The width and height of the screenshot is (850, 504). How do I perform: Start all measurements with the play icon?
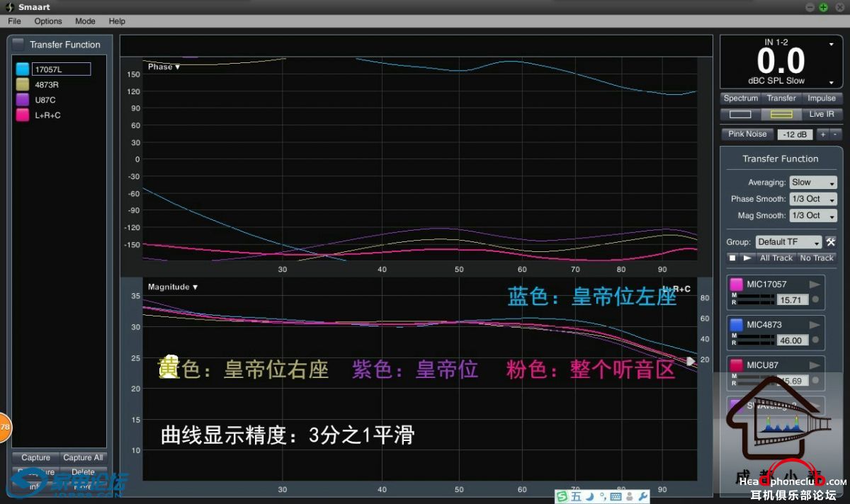pyautogui.click(x=747, y=258)
